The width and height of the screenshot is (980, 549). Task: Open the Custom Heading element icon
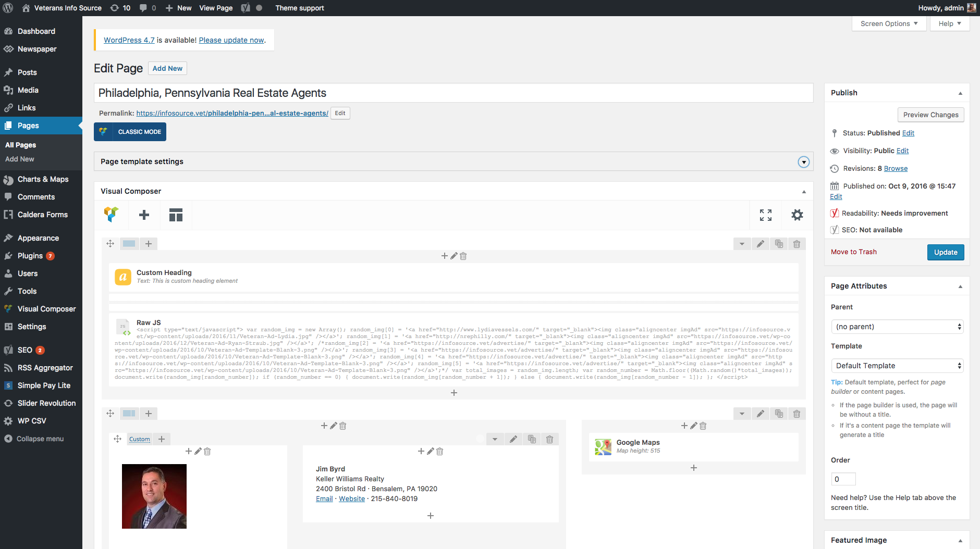[123, 277]
